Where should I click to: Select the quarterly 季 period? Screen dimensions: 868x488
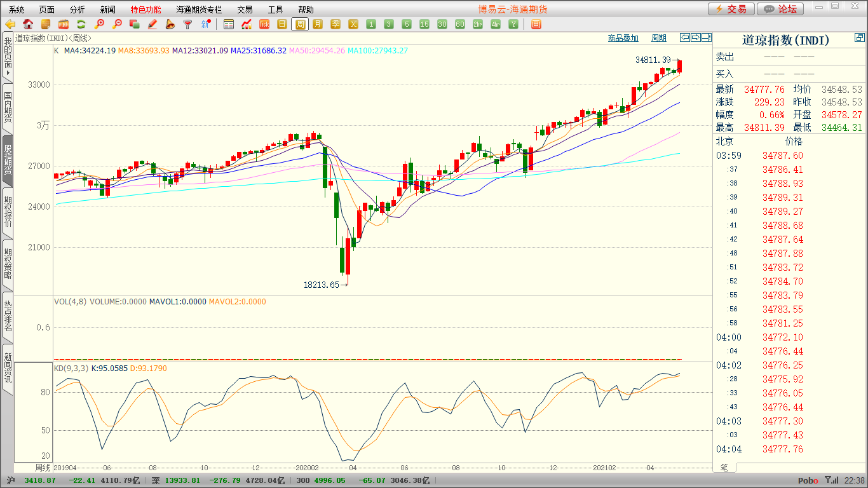coord(336,24)
